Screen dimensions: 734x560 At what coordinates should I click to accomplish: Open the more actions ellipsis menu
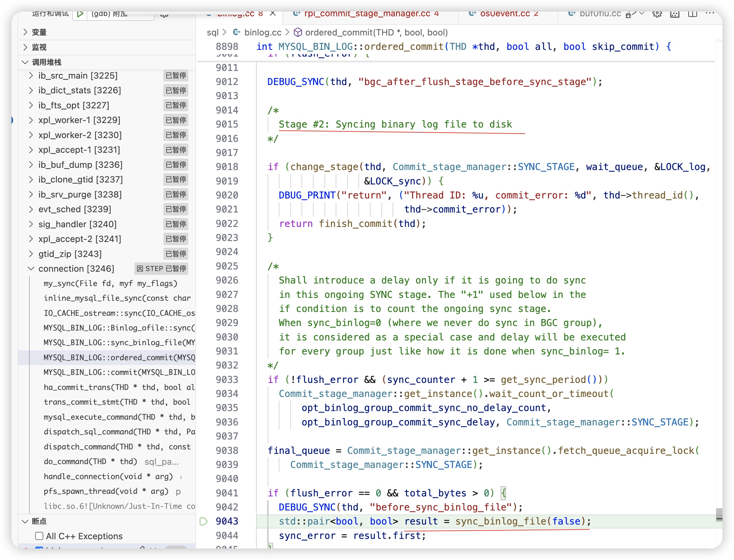(x=710, y=14)
